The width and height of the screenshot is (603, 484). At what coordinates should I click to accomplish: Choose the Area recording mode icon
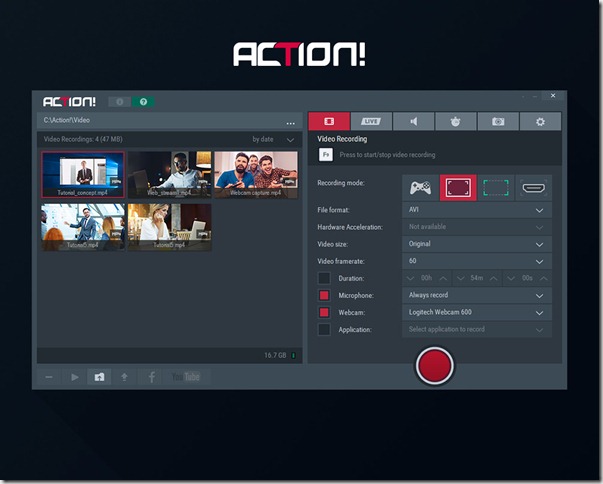point(496,186)
